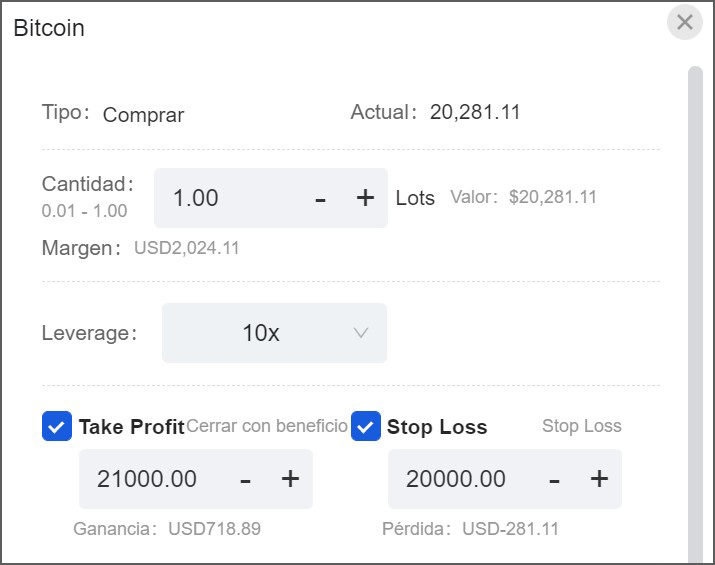Uncheck the Take Profit checkbox
Viewport: 715px width, 565px height.
click(x=57, y=427)
